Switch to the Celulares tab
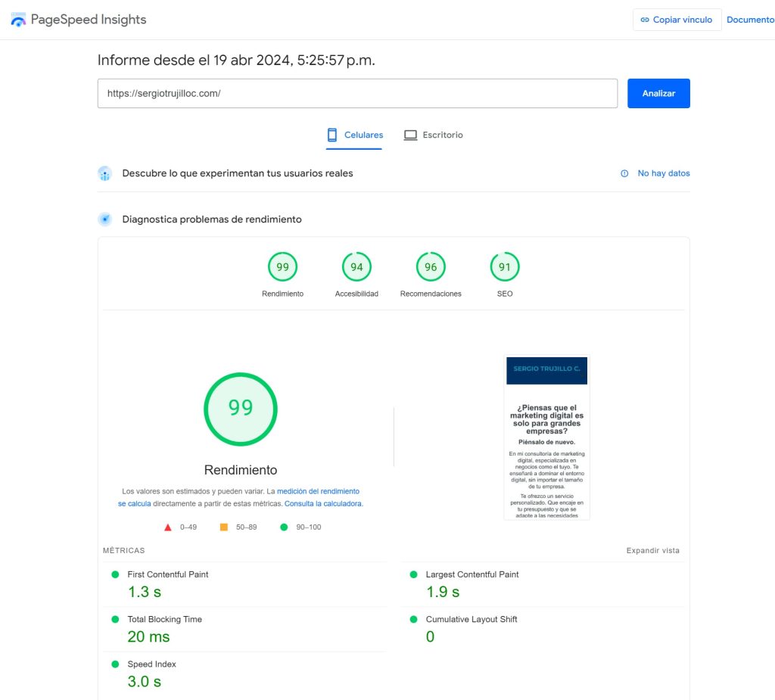 354,135
